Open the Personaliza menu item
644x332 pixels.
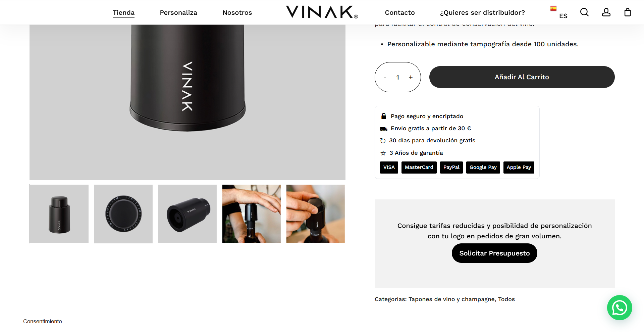tap(178, 12)
